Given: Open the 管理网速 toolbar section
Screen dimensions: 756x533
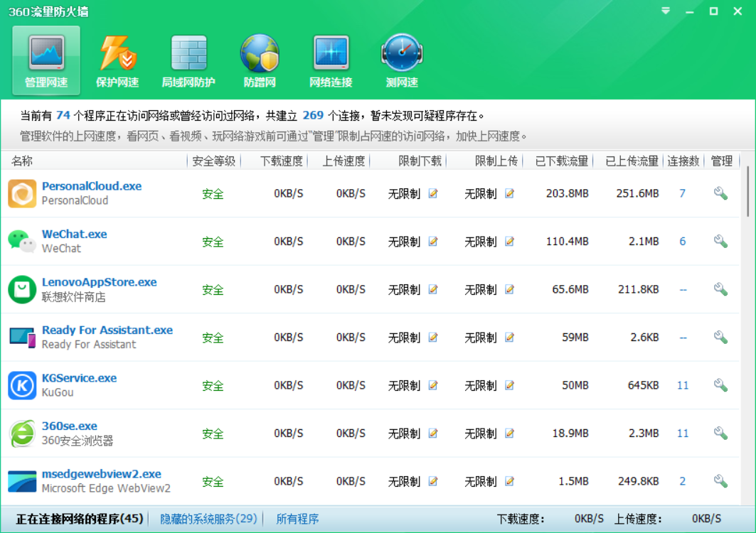Looking at the screenshot, I should 46,60.
